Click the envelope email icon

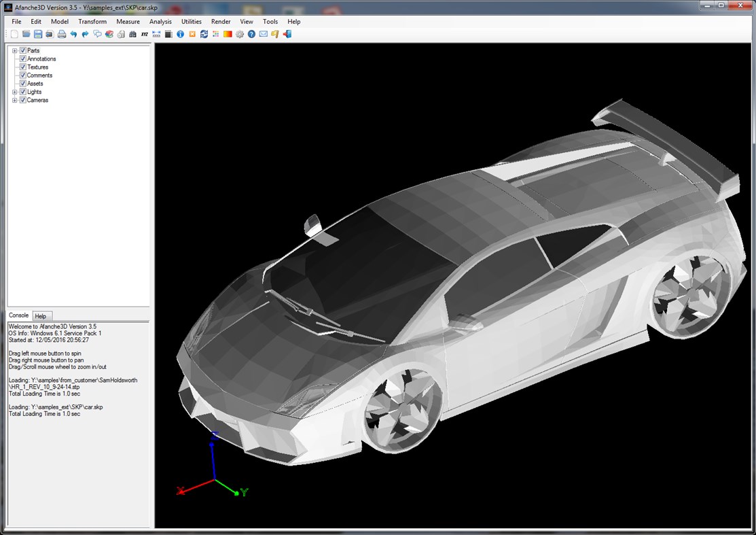click(263, 34)
